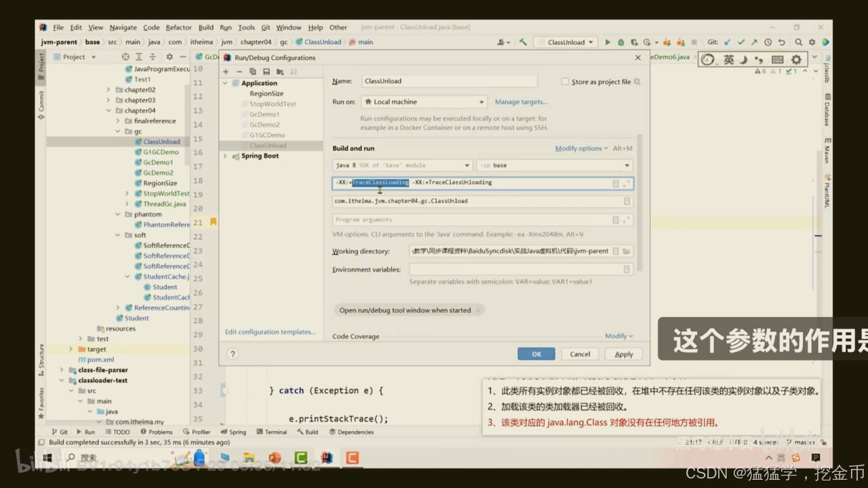Image resolution: width=868 pixels, height=488 pixels.
Task: Run ClassUnload with green play icon
Action: pyautogui.click(x=608, y=42)
